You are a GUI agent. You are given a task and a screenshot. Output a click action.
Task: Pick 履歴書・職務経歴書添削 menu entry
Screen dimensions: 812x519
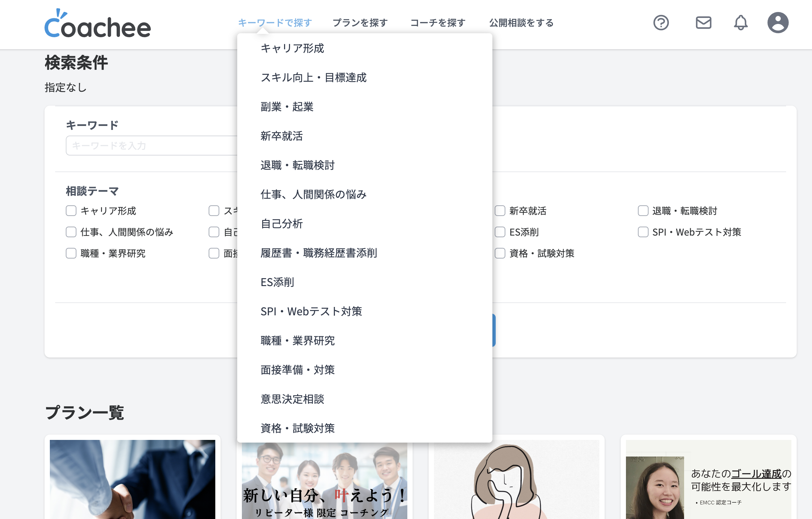tap(318, 253)
